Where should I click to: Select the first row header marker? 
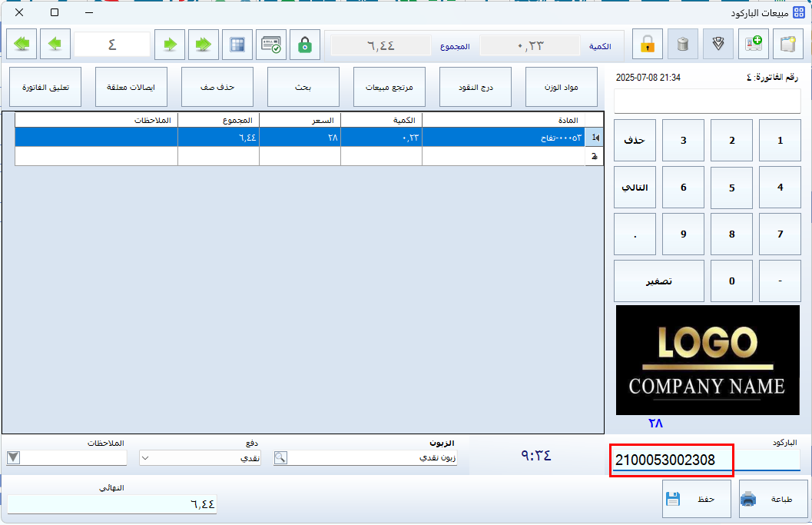coord(595,138)
